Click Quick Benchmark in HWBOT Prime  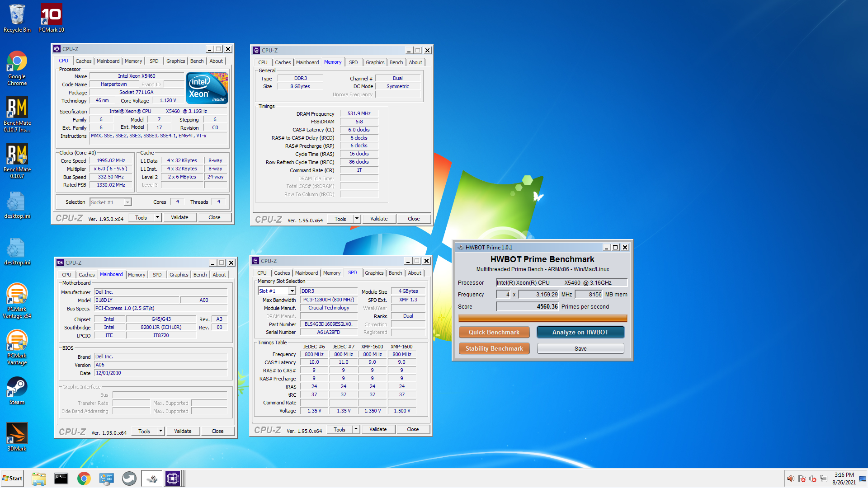coord(494,332)
